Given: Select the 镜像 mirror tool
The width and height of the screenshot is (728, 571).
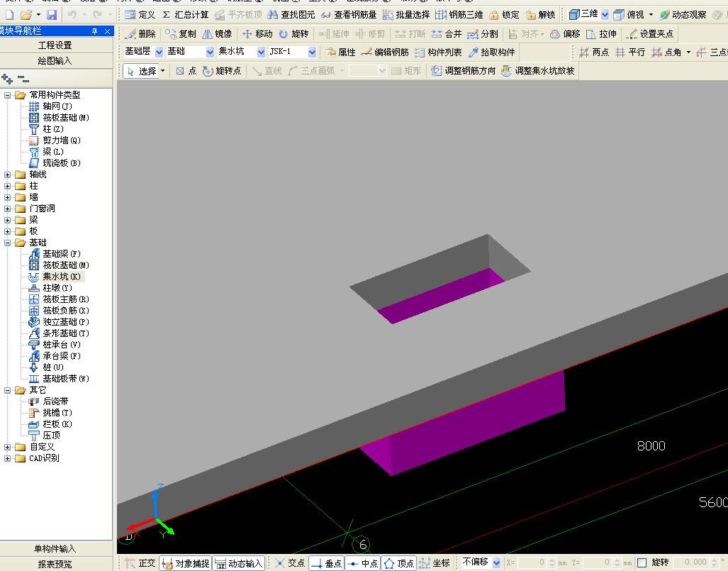Looking at the screenshot, I should 217,34.
